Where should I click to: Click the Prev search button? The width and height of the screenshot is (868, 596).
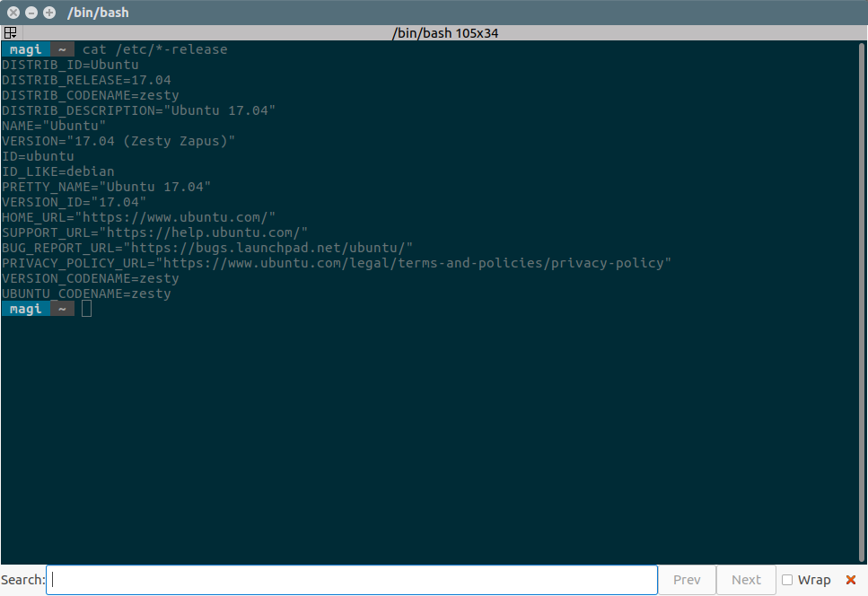tap(687, 580)
